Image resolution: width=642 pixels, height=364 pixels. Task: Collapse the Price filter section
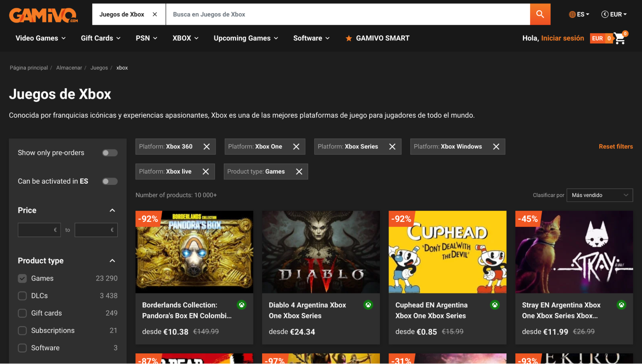pos(112,211)
